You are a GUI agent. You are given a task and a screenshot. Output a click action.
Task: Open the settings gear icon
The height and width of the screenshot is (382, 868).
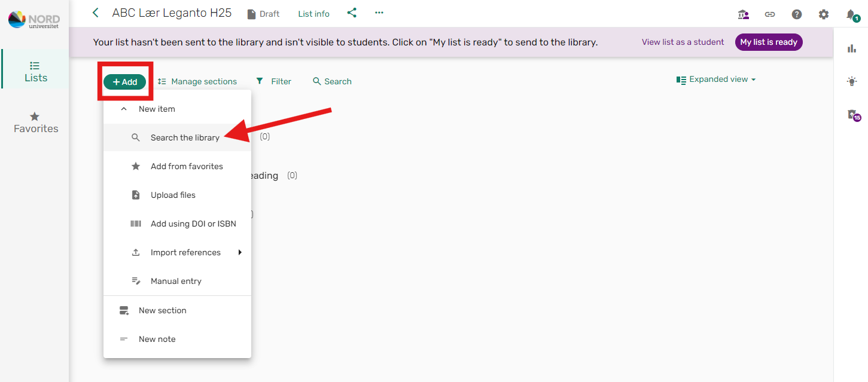point(824,14)
